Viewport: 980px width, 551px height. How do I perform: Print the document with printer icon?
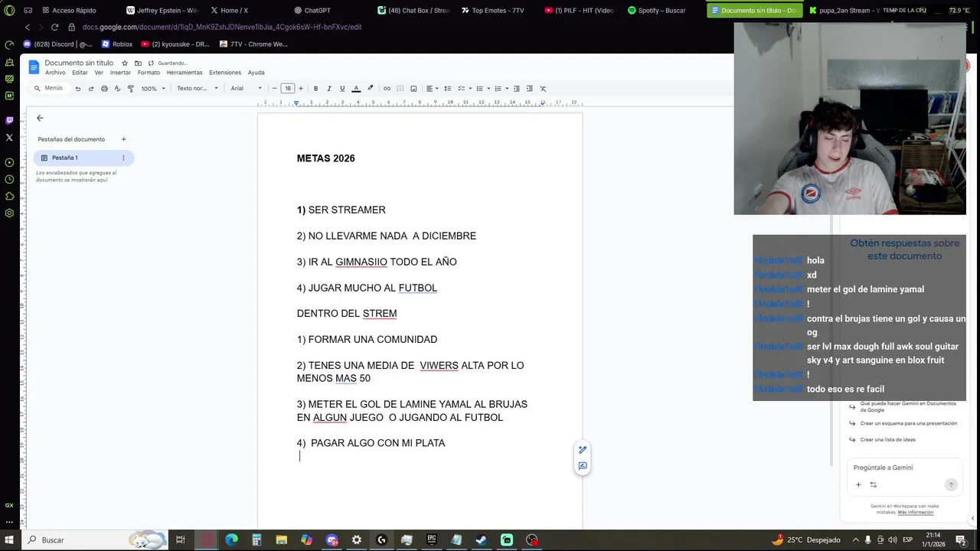(104, 89)
